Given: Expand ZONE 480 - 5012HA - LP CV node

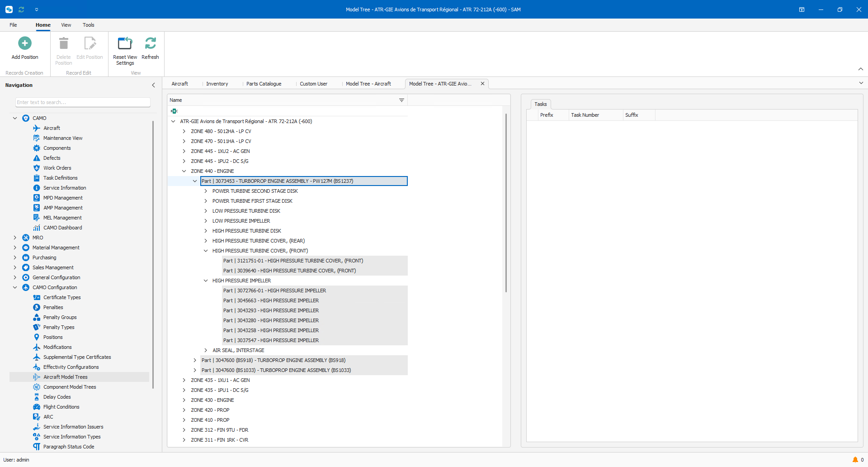Looking at the screenshot, I should click(x=184, y=131).
